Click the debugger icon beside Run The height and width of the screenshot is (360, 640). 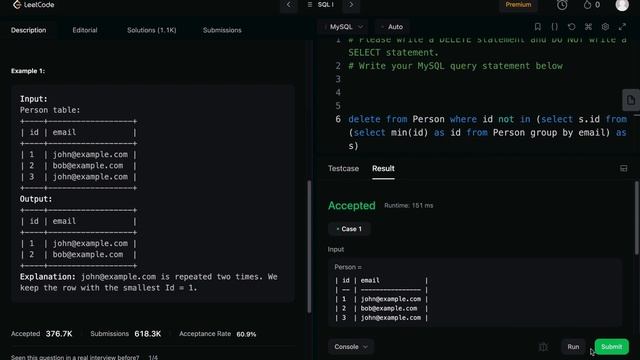pyautogui.click(x=543, y=347)
